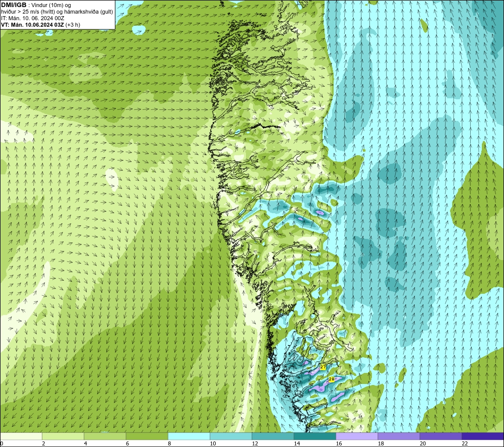Screen dimensions: 504x447
Task: Pick the 4–6 m/s green legend swatch
Action: pyautogui.click(x=105, y=436)
